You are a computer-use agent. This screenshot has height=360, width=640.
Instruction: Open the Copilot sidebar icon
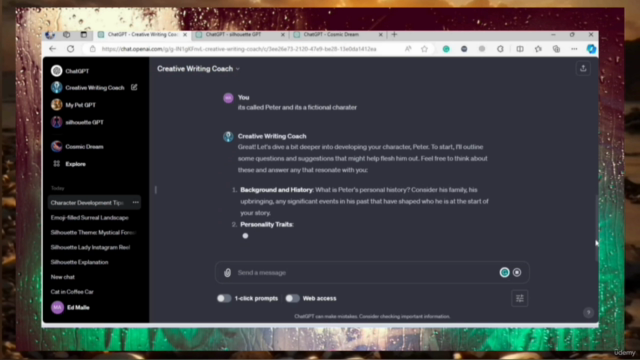pyautogui.click(x=591, y=49)
